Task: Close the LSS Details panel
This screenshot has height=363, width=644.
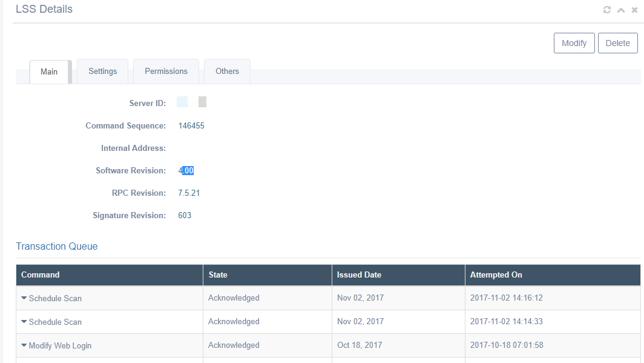Action: 634,10
